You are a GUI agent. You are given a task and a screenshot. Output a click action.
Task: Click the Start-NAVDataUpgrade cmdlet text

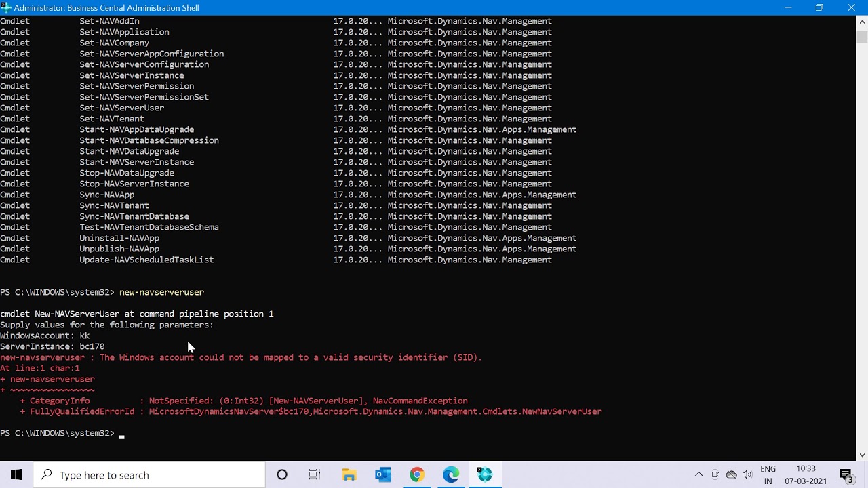click(x=129, y=151)
